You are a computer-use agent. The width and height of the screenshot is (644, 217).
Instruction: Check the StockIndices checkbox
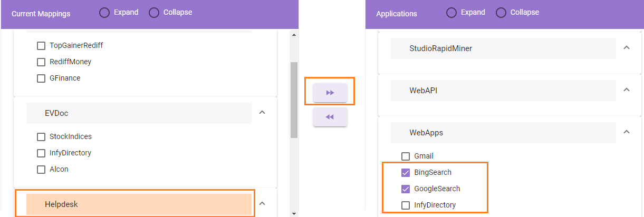41,137
